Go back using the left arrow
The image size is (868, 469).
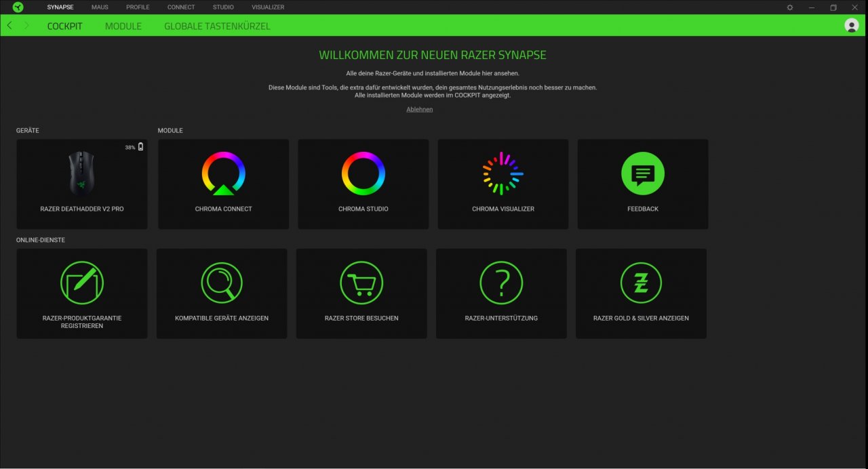(9, 26)
